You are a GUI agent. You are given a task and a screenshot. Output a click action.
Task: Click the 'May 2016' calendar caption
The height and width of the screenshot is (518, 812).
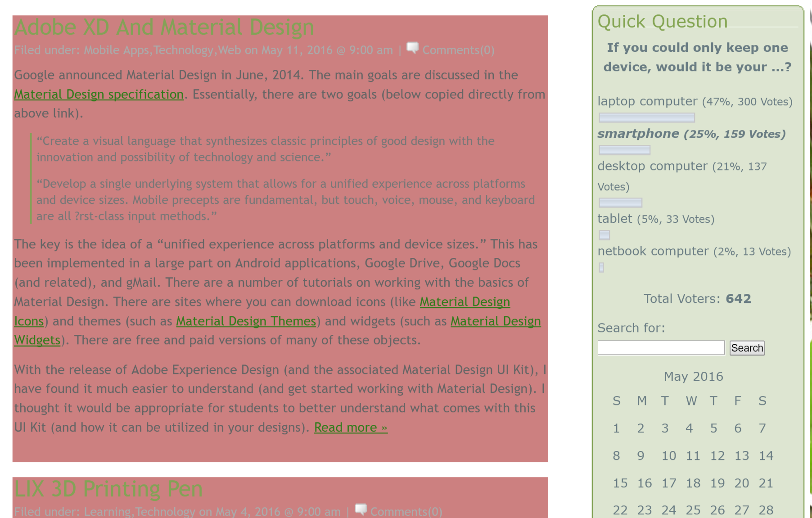693,377
